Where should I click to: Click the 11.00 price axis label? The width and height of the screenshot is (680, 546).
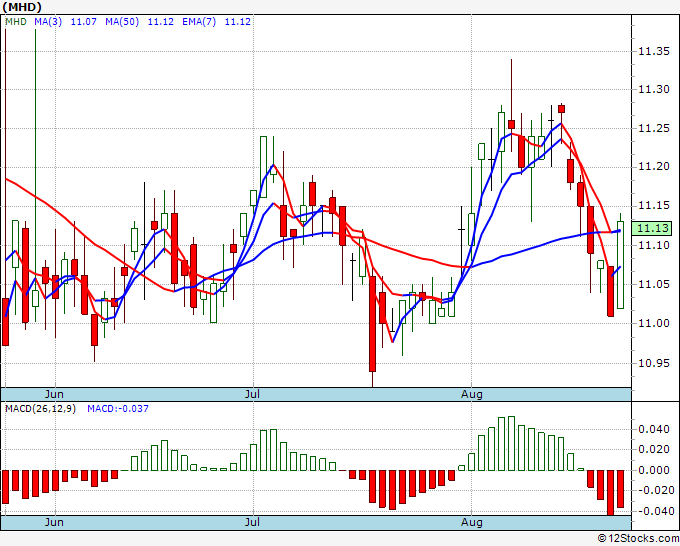(654, 323)
